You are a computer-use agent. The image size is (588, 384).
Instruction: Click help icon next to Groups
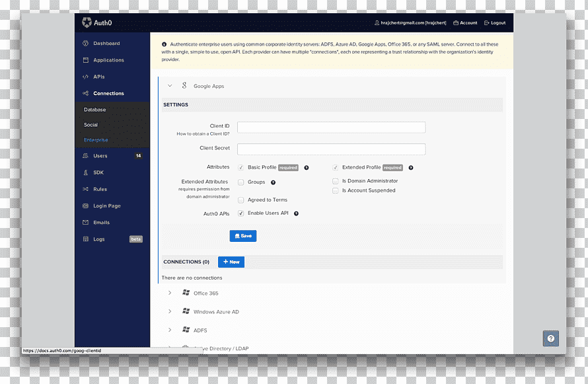coord(273,182)
